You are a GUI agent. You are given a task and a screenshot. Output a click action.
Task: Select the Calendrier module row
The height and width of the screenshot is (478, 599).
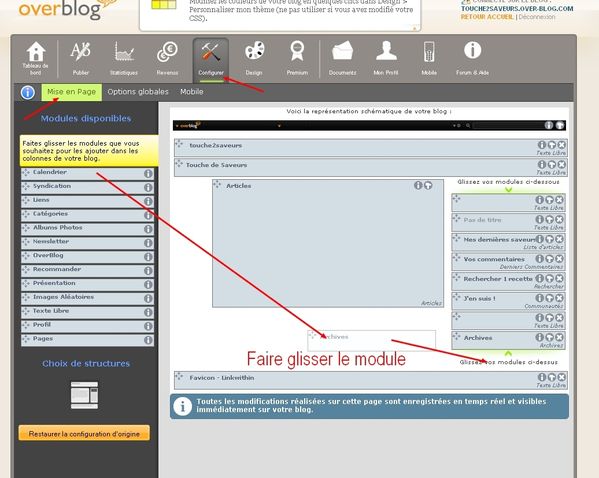click(x=87, y=173)
